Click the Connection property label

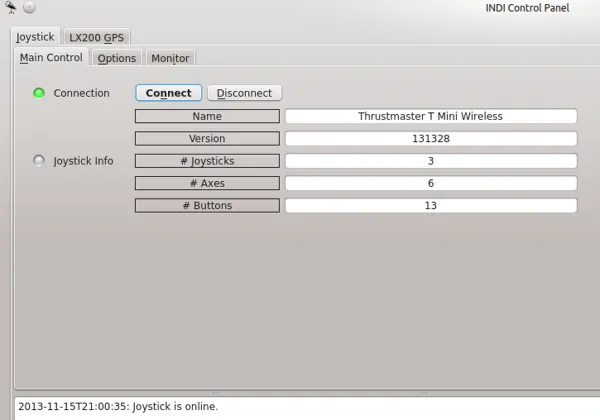(x=82, y=93)
